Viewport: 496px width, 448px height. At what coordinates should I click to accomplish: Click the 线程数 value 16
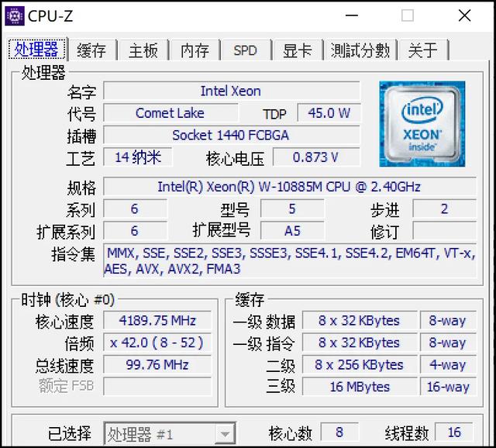tap(454, 432)
